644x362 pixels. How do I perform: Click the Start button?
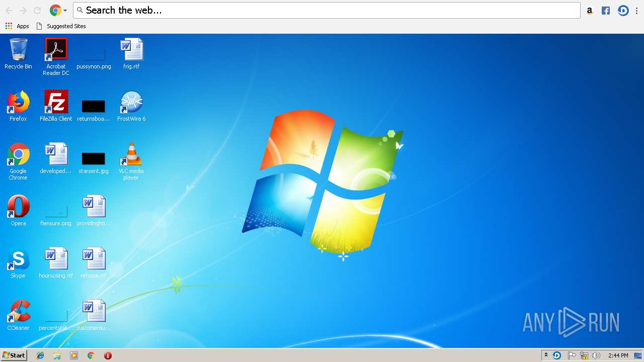pos(14,355)
